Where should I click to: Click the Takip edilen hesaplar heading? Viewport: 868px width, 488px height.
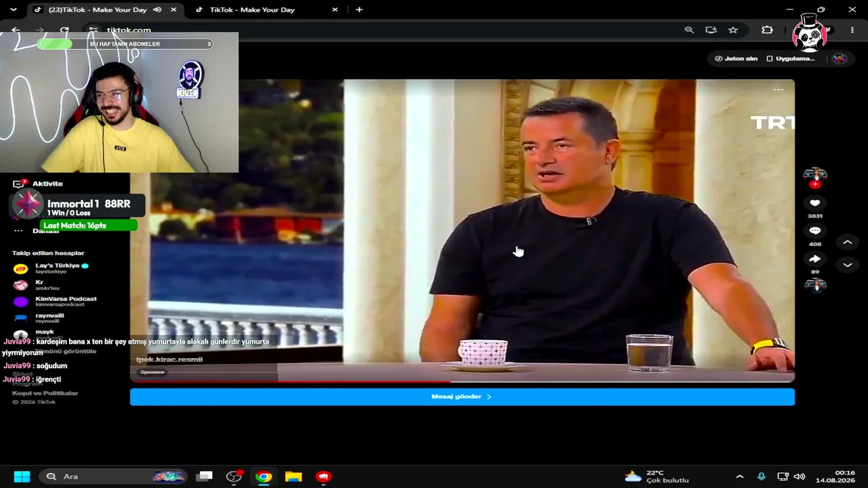tap(48, 253)
